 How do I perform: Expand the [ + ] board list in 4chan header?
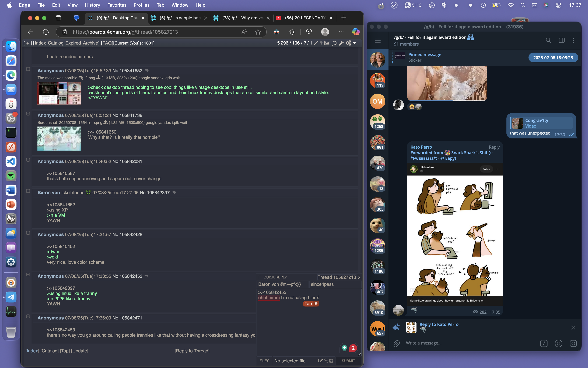27,43
